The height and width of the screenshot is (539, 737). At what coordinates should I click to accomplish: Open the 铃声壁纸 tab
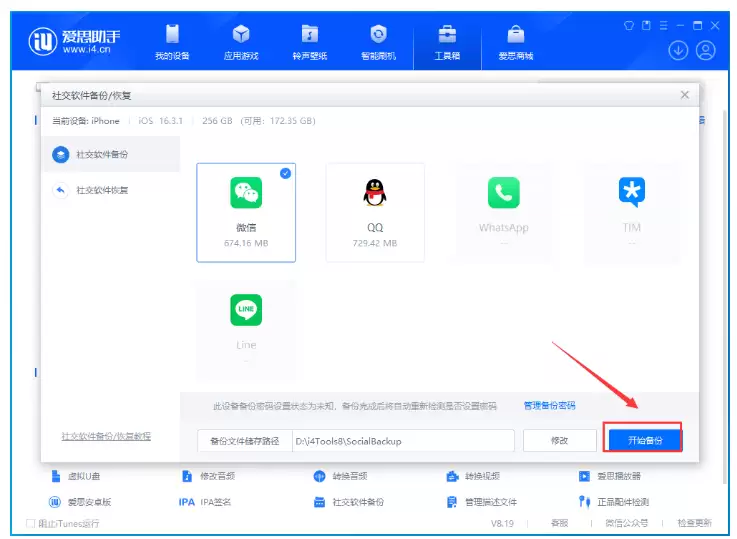309,43
